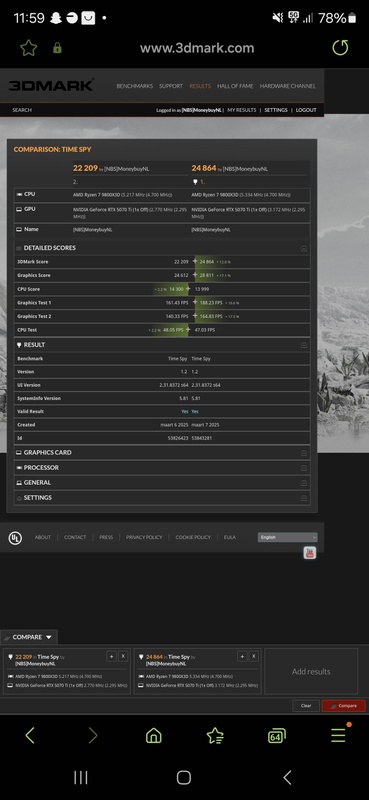The height and width of the screenshot is (800, 369).
Task: Open the 22 209 score result
Action: (x=85, y=168)
